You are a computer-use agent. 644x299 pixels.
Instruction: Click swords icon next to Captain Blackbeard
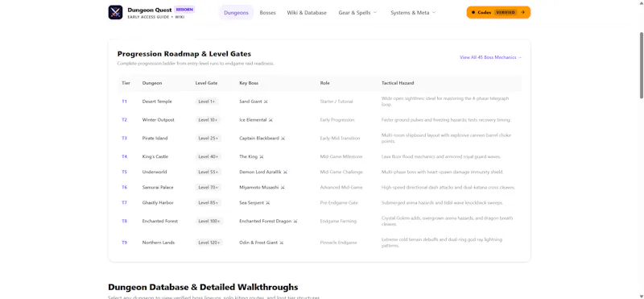point(283,139)
